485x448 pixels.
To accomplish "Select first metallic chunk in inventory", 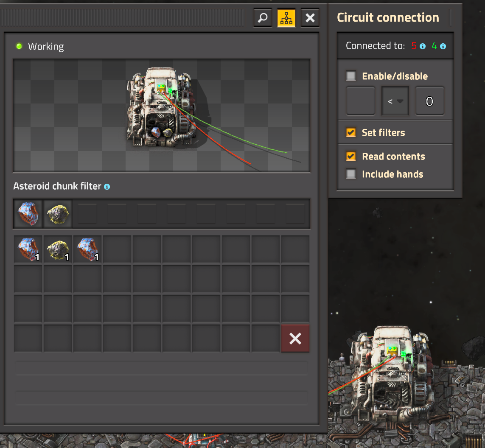I will [x=28, y=249].
